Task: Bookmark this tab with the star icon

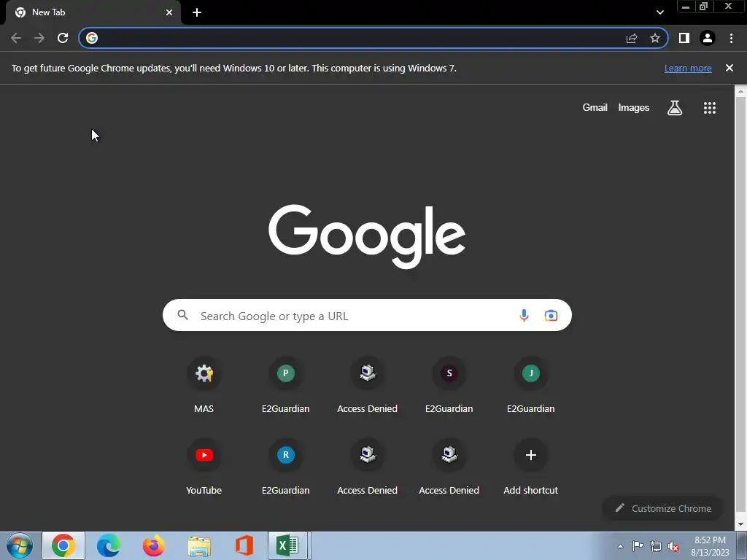Action: coord(655,38)
